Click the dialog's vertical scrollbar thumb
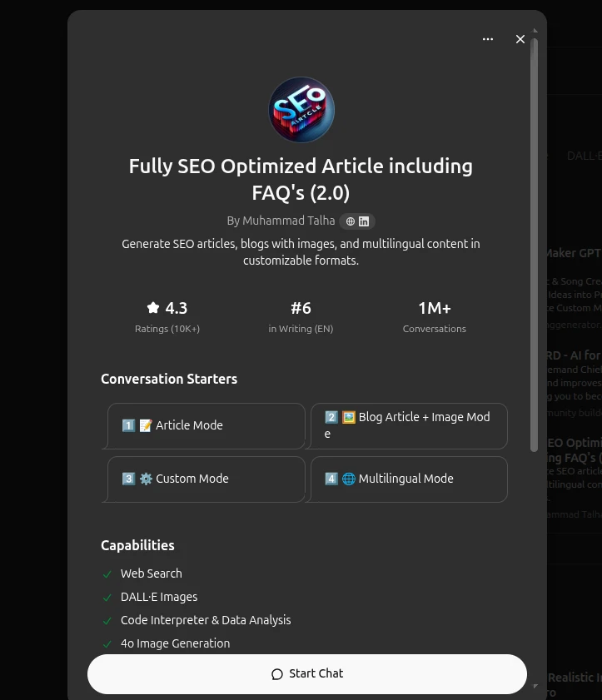The height and width of the screenshot is (700, 602). [534, 245]
